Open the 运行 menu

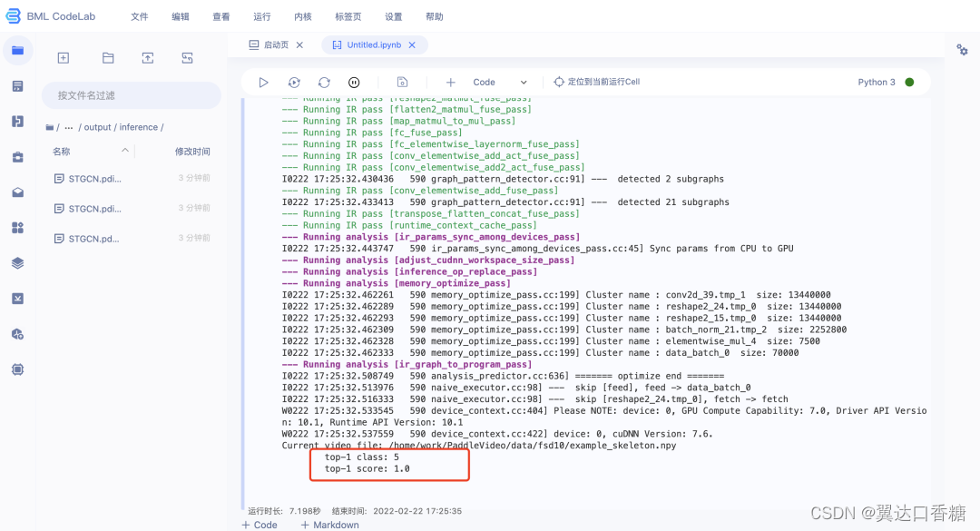[262, 17]
